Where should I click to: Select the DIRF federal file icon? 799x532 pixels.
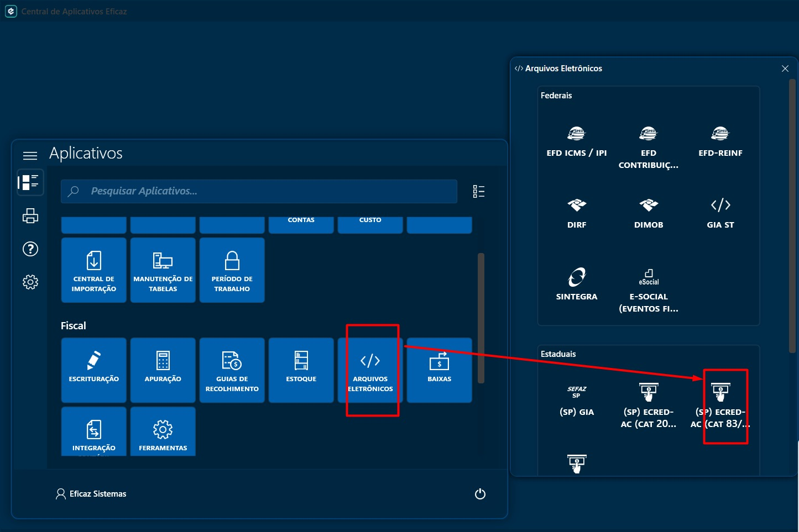pyautogui.click(x=576, y=213)
